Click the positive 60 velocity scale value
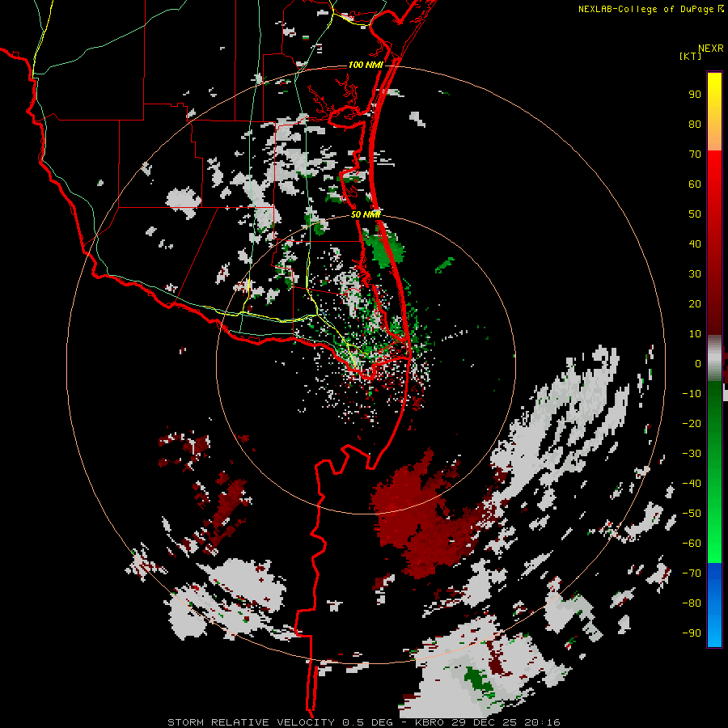The image size is (728, 728). coord(695,184)
